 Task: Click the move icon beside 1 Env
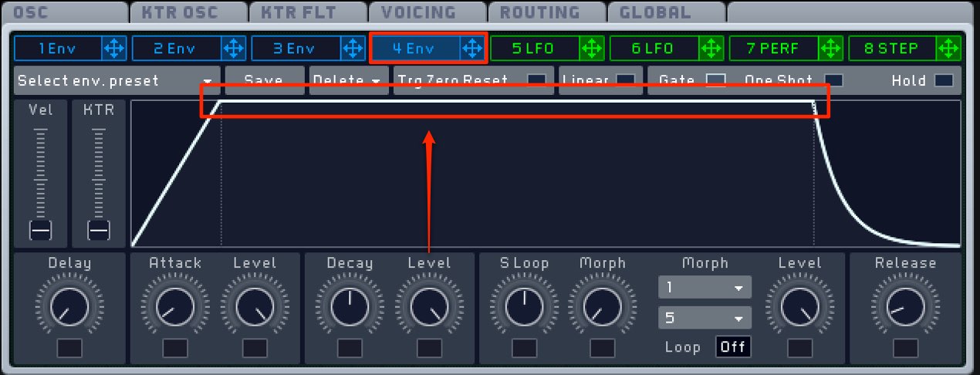click(113, 49)
